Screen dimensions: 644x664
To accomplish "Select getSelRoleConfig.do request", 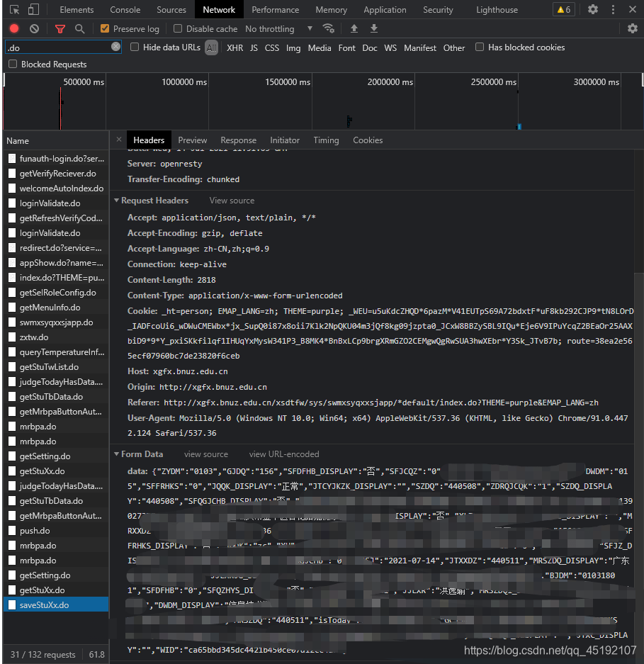I will pyautogui.click(x=56, y=292).
